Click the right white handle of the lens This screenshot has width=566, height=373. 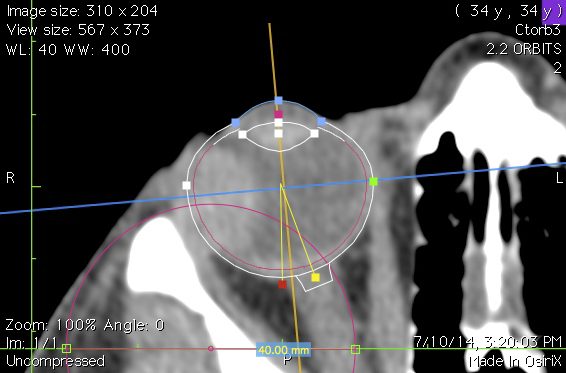(x=314, y=133)
